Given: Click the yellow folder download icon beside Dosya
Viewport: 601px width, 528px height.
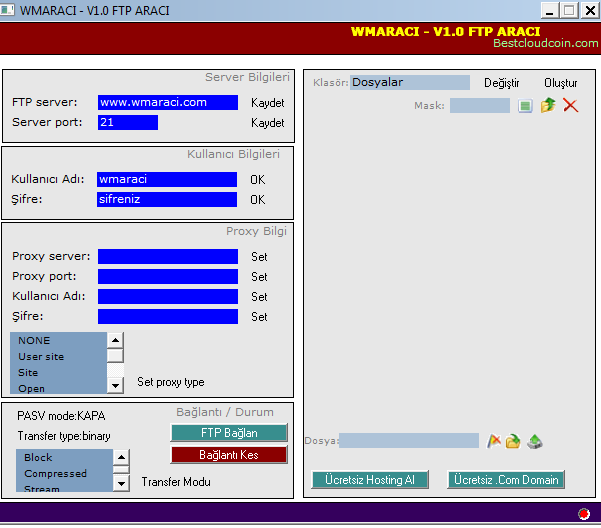Looking at the screenshot, I should pos(513,441).
